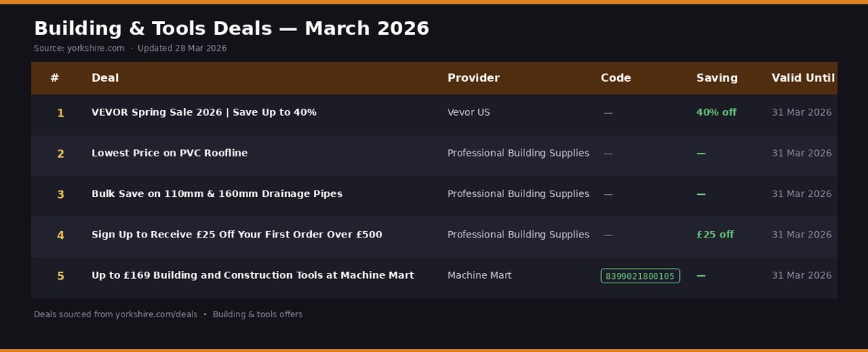Click the Deal column header
The image size is (868, 352).
coord(105,78)
